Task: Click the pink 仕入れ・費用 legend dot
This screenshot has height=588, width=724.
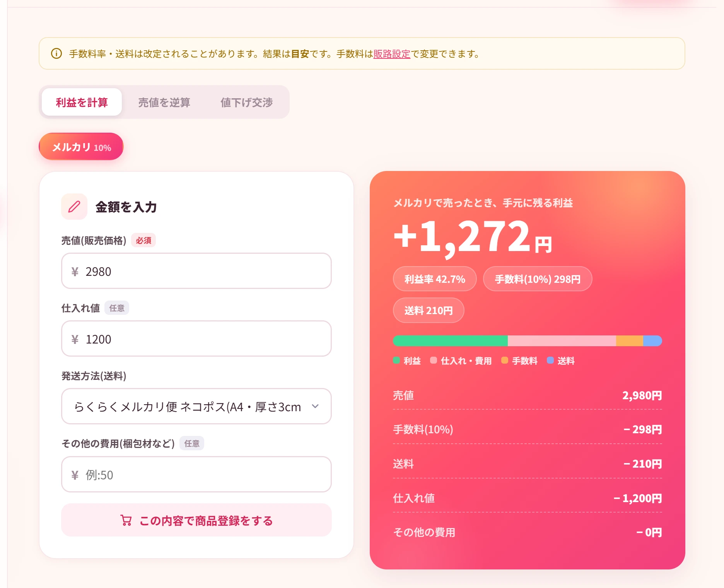Action: tap(434, 360)
